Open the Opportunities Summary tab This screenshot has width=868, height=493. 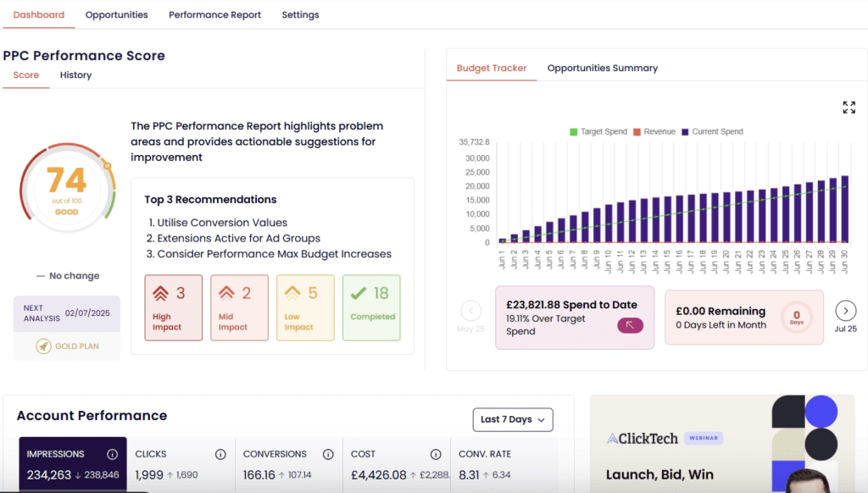coord(603,68)
